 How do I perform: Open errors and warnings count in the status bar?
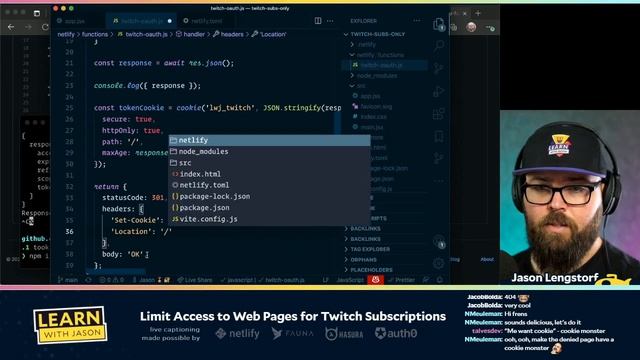coord(111,280)
